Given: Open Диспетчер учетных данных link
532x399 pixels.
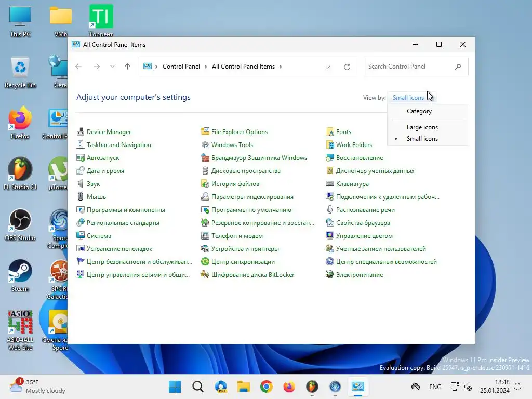Looking at the screenshot, I should pos(375,170).
